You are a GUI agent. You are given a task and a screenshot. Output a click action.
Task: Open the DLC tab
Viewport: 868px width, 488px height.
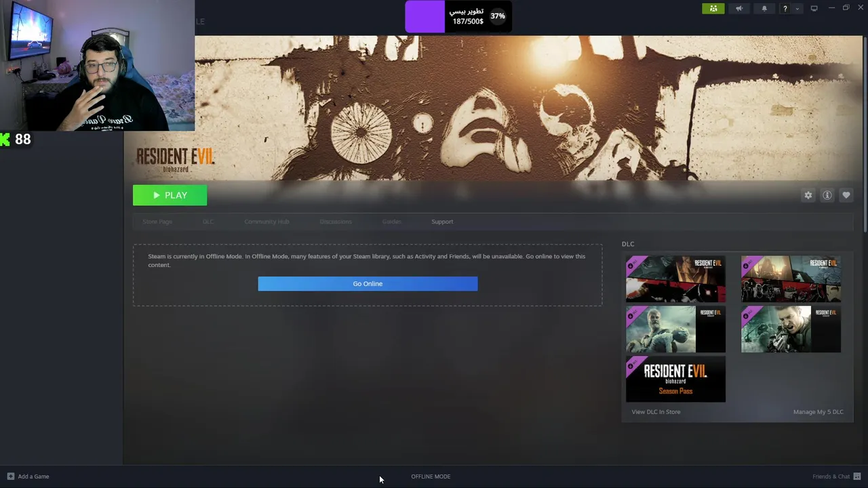click(x=208, y=222)
